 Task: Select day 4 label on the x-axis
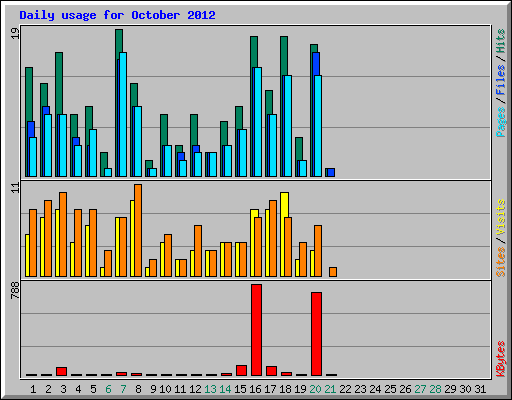(x=78, y=389)
